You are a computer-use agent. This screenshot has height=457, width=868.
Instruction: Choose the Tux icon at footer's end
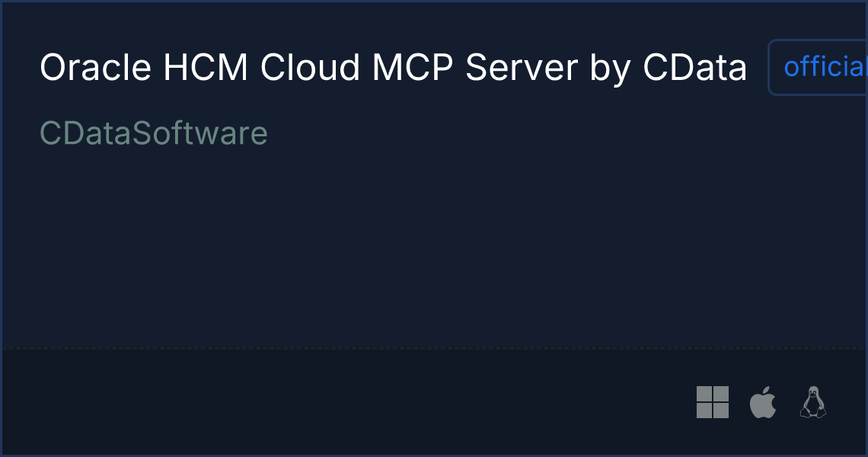click(x=812, y=402)
